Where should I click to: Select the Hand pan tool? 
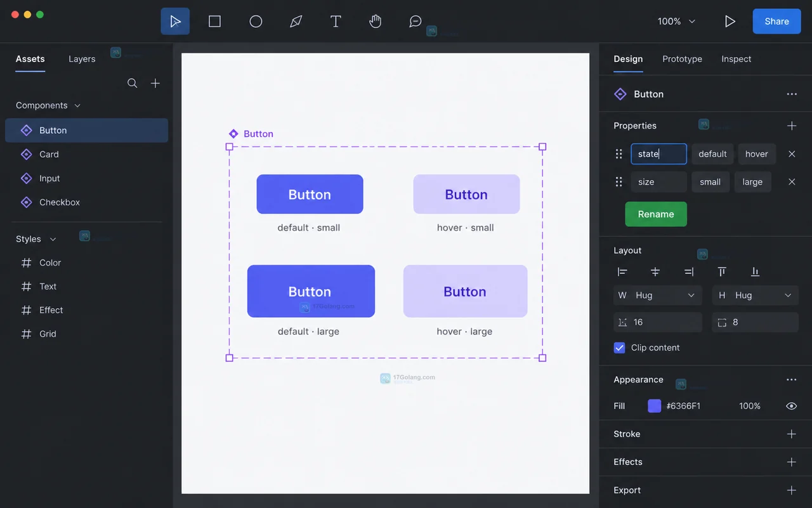[376, 22]
